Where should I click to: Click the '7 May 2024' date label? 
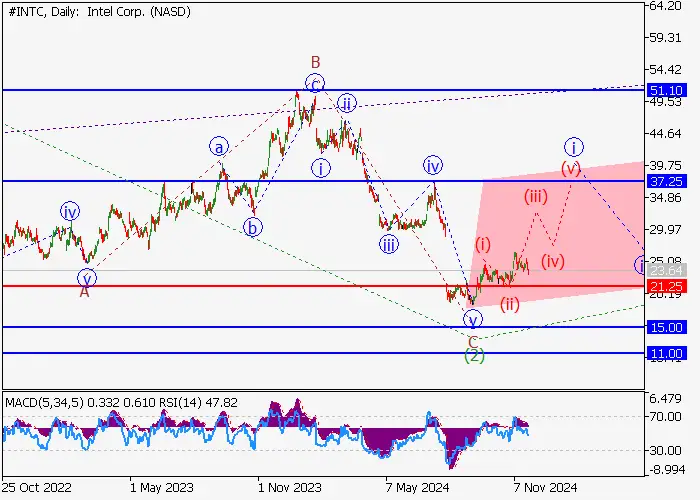pyautogui.click(x=417, y=487)
